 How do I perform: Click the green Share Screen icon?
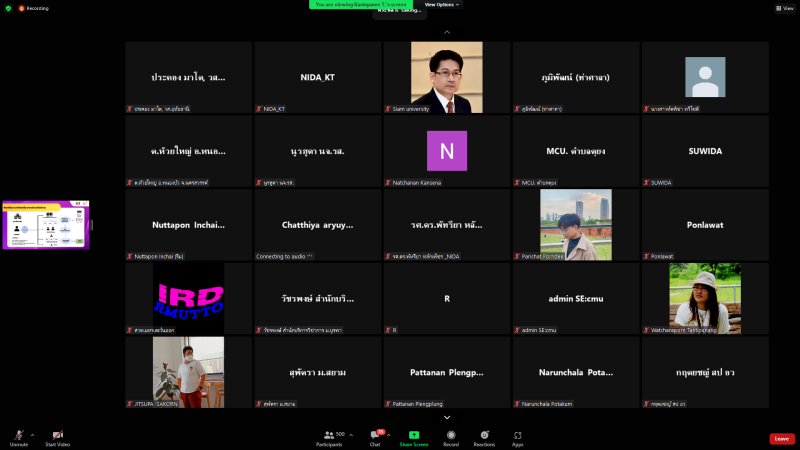(x=413, y=436)
